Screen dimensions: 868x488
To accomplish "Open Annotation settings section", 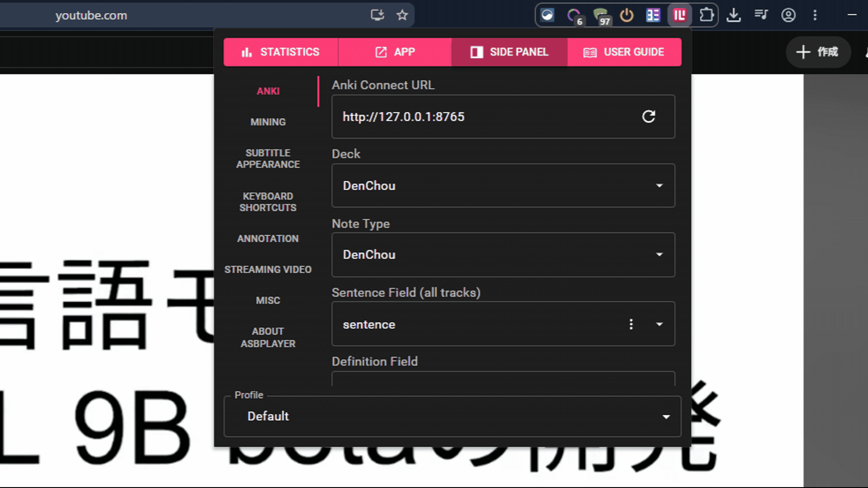I will (268, 239).
